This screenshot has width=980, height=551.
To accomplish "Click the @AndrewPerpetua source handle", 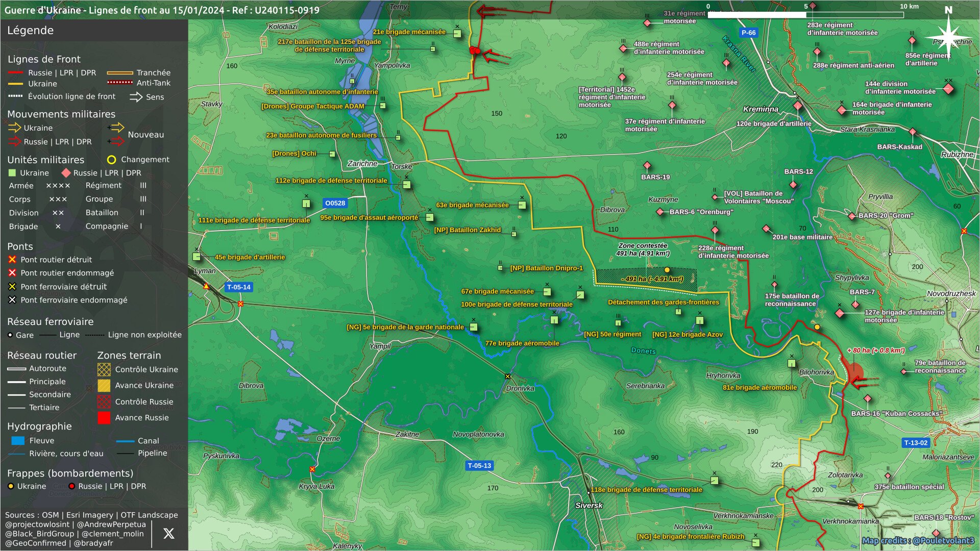I will point(111,524).
